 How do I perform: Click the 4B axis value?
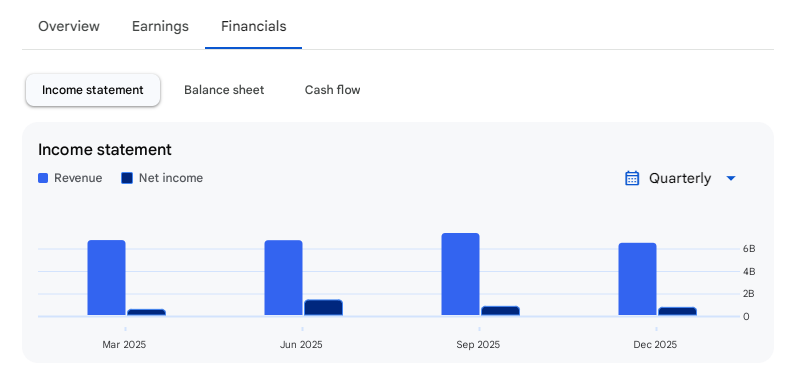point(749,272)
